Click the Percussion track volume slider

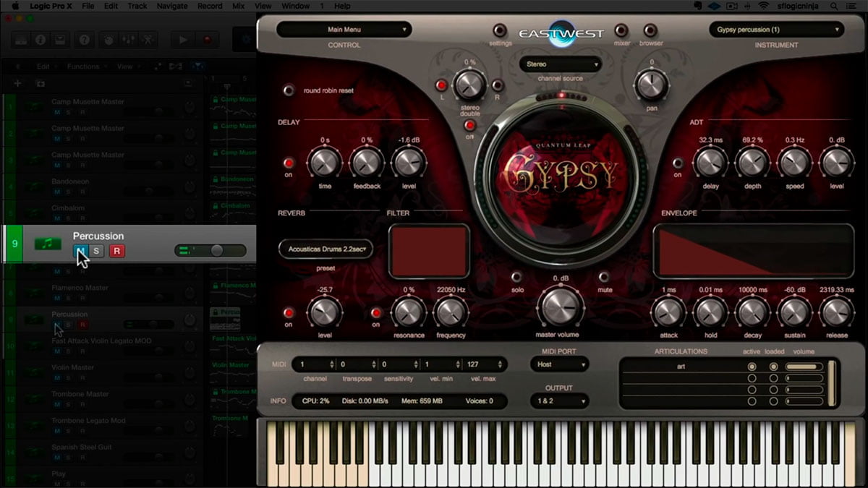coord(210,251)
